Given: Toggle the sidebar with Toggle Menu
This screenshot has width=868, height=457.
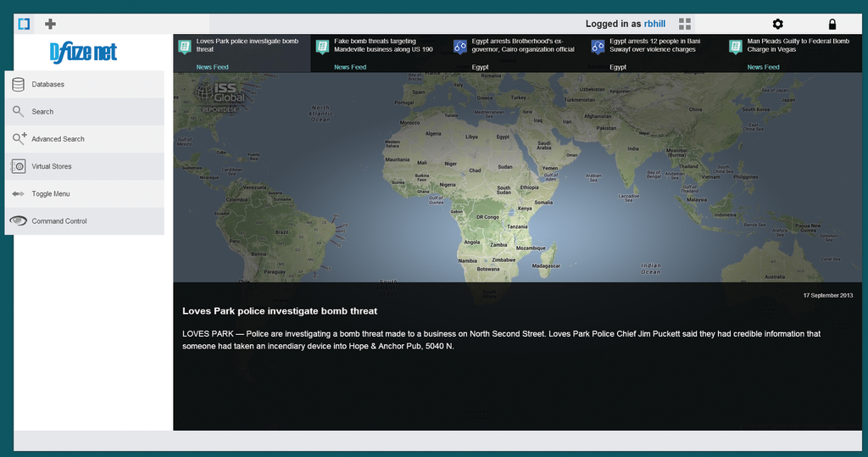Looking at the screenshot, I should point(51,194).
